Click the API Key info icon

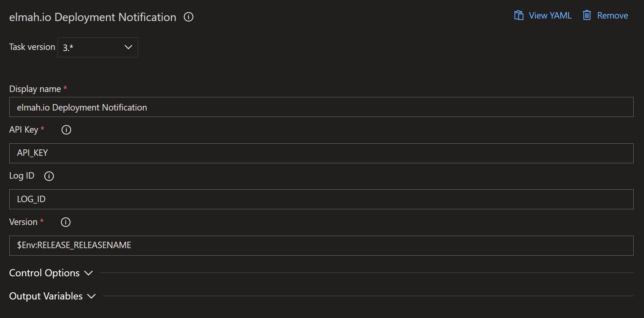pos(66,130)
